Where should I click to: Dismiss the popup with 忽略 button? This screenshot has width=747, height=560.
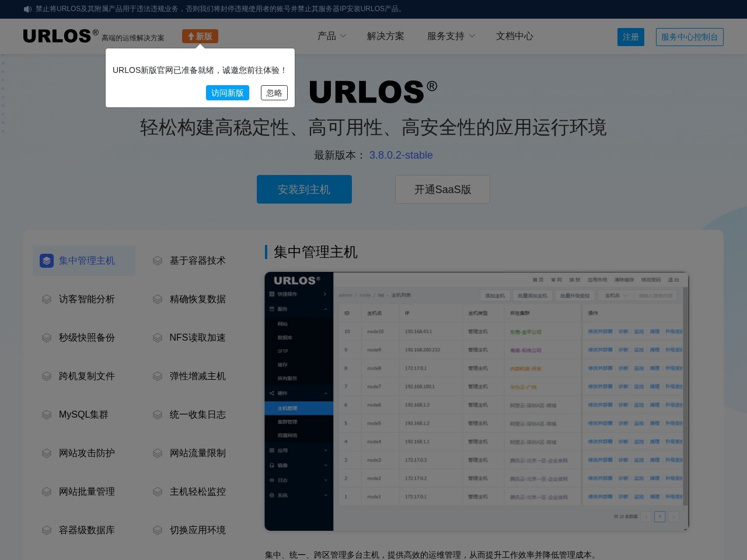click(x=274, y=93)
